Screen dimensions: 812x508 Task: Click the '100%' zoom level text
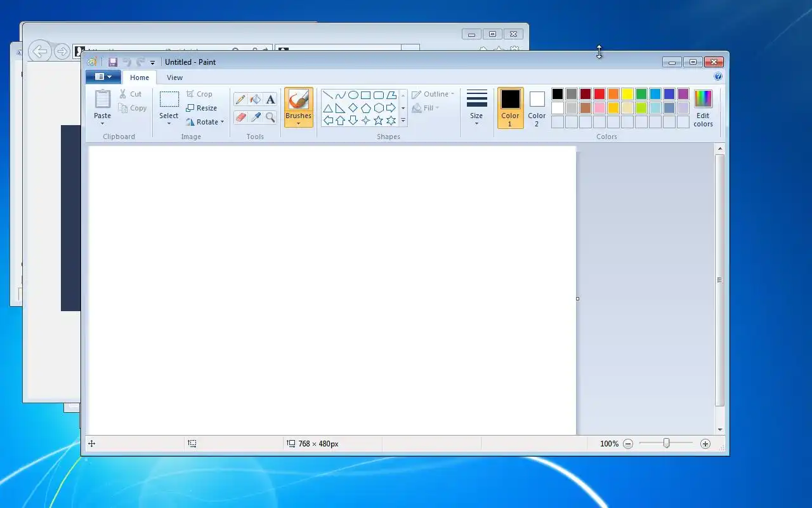609,444
